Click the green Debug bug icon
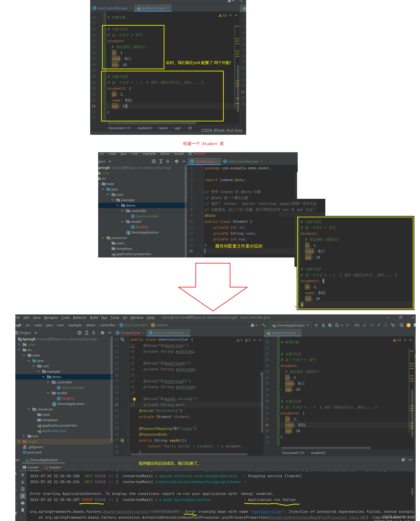Image resolution: width=420 pixels, height=521 pixels. point(323,325)
